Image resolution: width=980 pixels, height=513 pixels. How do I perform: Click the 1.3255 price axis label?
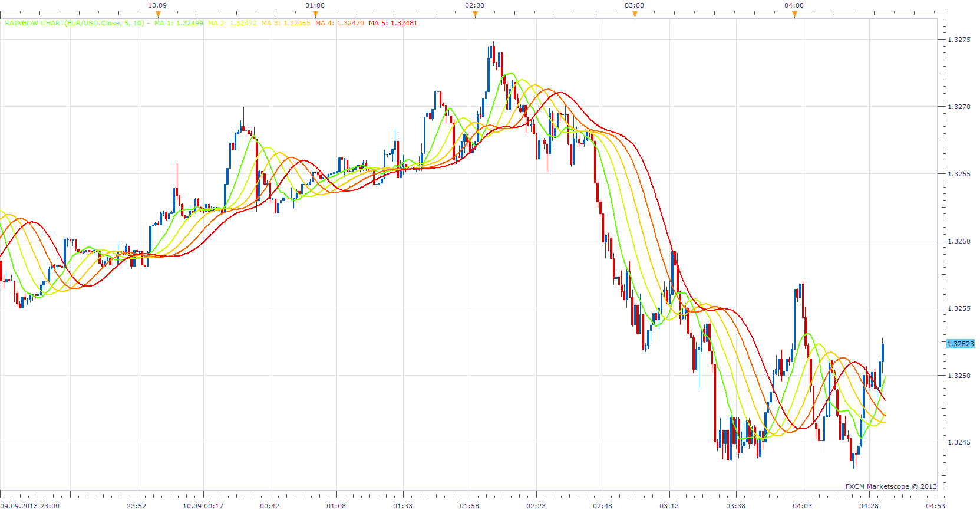(959, 308)
